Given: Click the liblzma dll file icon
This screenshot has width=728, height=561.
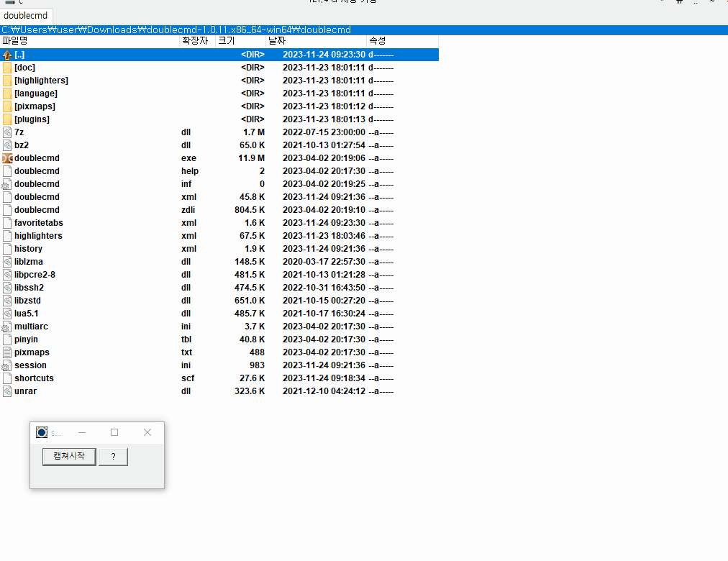Looking at the screenshot, I should [7, 263].
